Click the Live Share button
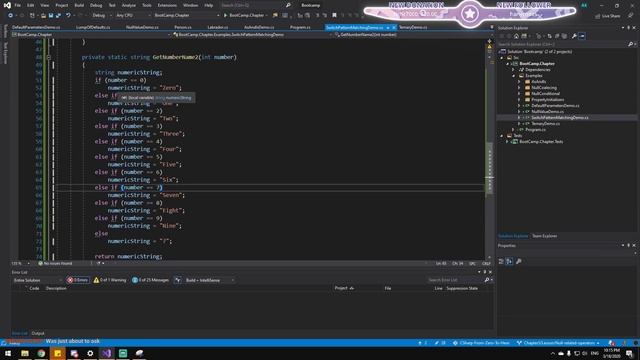This screenshot has height=360, width=640. (607, 16)
